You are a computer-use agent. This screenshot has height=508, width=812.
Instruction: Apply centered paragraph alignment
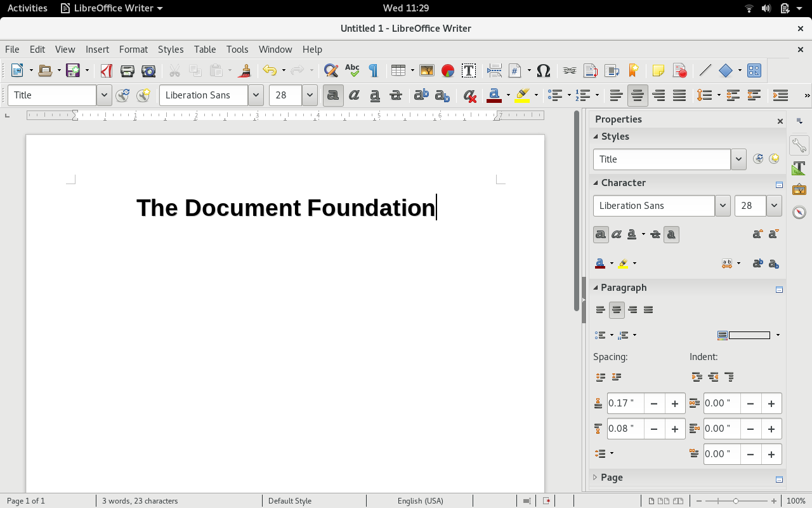(x=638, y=95)
